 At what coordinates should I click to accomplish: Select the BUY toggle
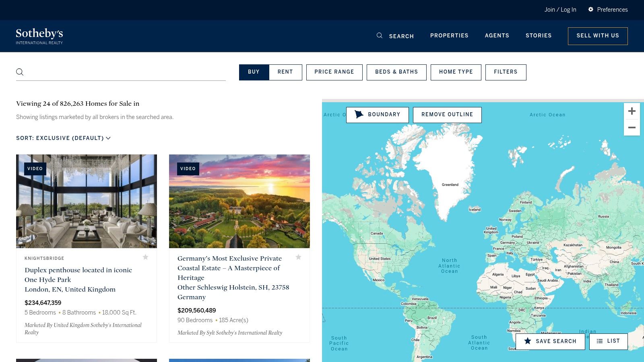(x=254, y=72)
